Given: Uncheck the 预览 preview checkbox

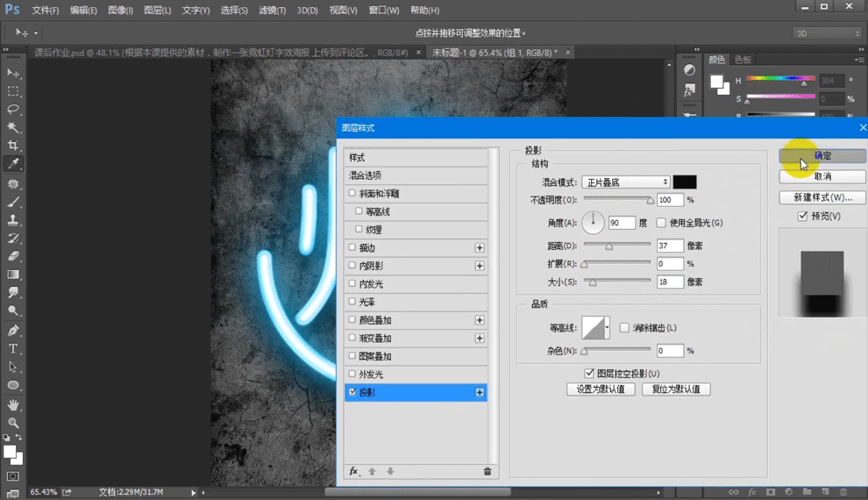Looking at the screenshot, I should pyautogui.click(x=802, y=216).
